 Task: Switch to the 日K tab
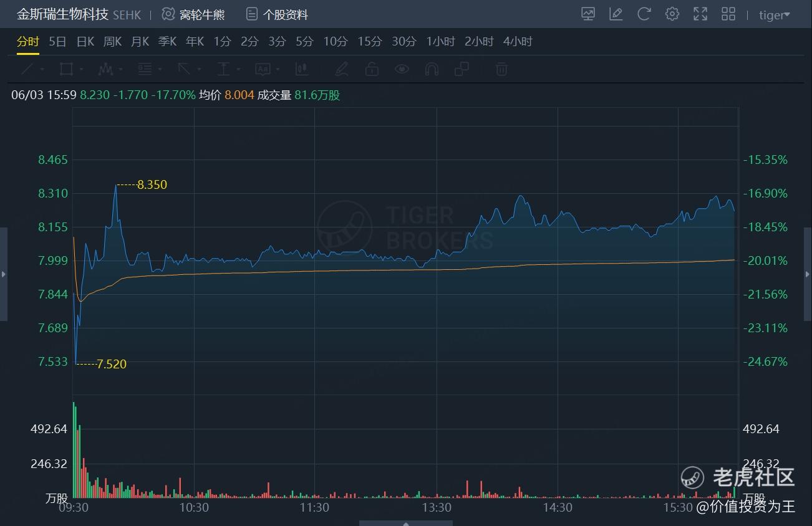[85, 42]
